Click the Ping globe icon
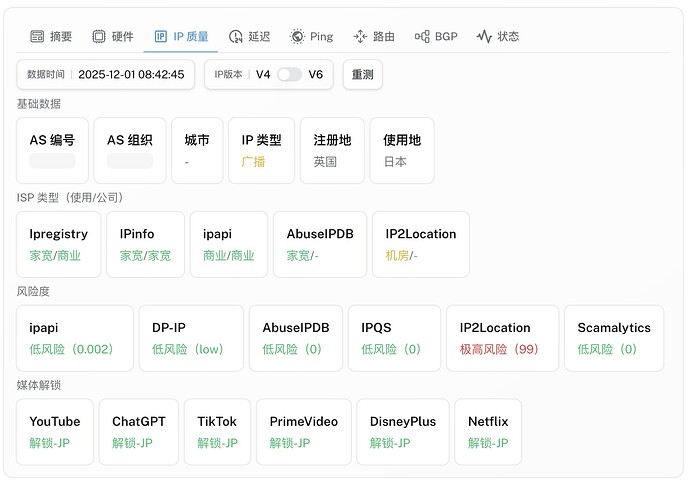690x486 pixels. [297, 36]
